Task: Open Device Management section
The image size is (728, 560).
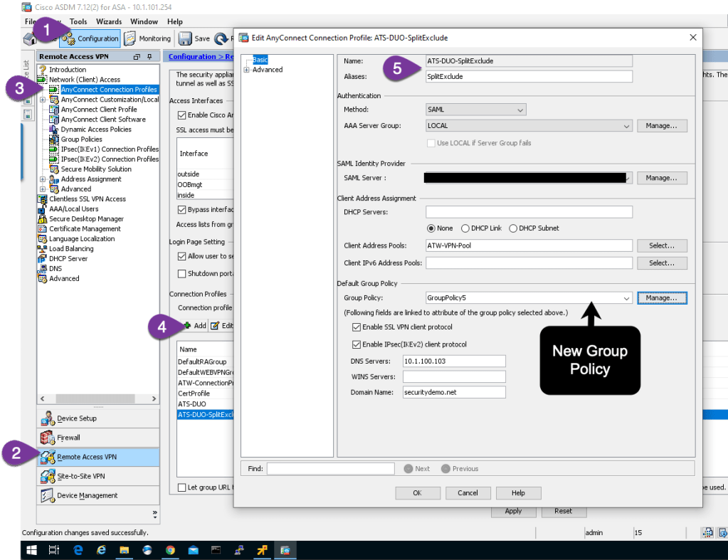Action: click(87, 495)
